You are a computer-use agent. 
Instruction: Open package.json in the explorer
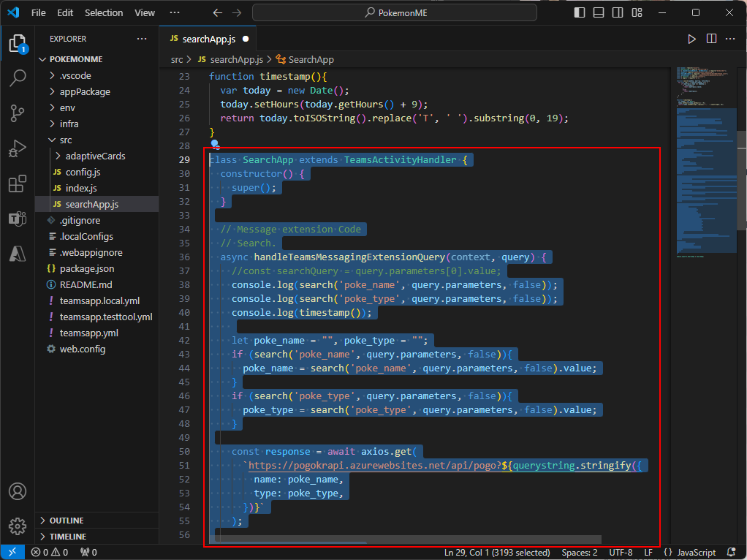pos(97,269)
